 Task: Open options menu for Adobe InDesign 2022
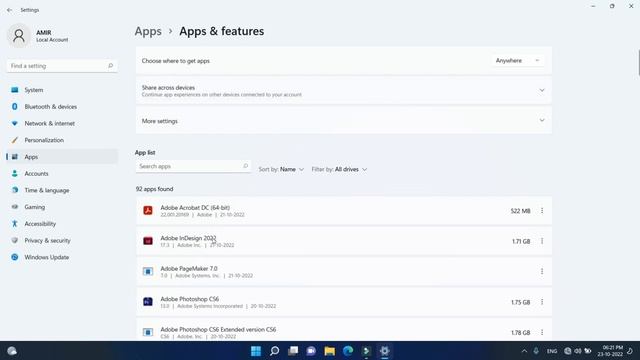coord(542,241)
